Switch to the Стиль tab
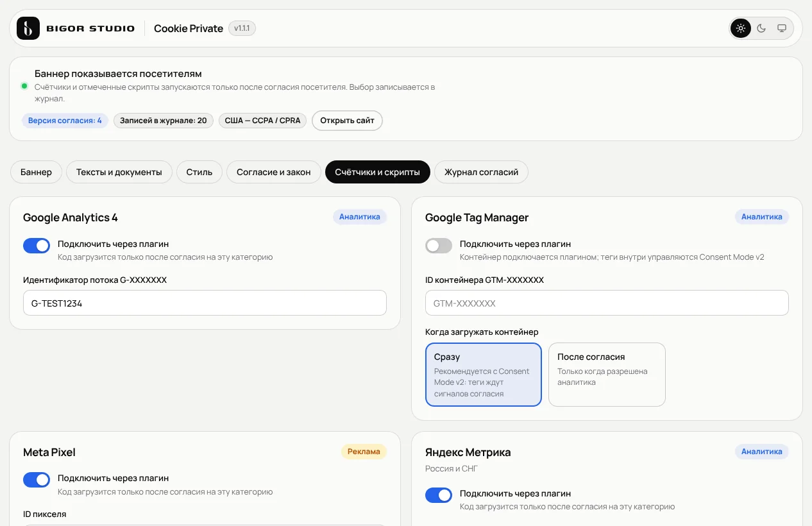The height and width of the screenshot is (526, 812). coord(199,172)
